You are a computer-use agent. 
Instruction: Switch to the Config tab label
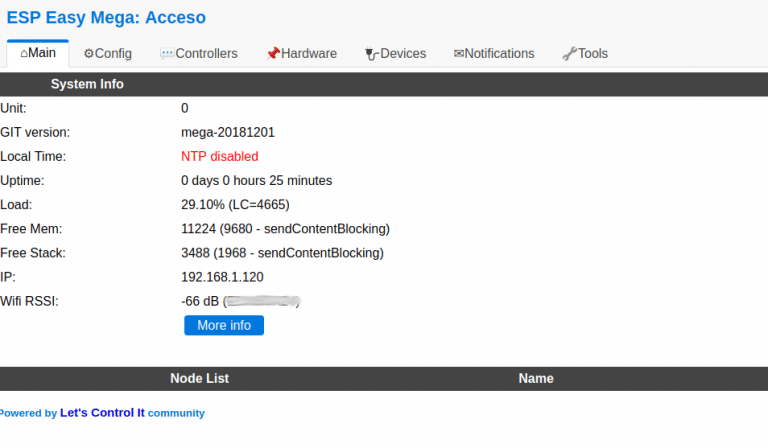[x=113, y=54]
